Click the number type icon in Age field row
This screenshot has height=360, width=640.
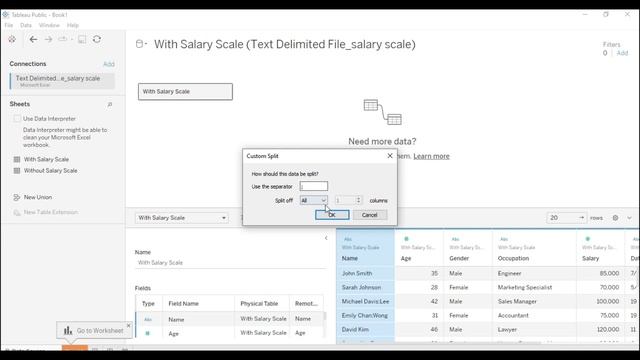click(148, 333)
